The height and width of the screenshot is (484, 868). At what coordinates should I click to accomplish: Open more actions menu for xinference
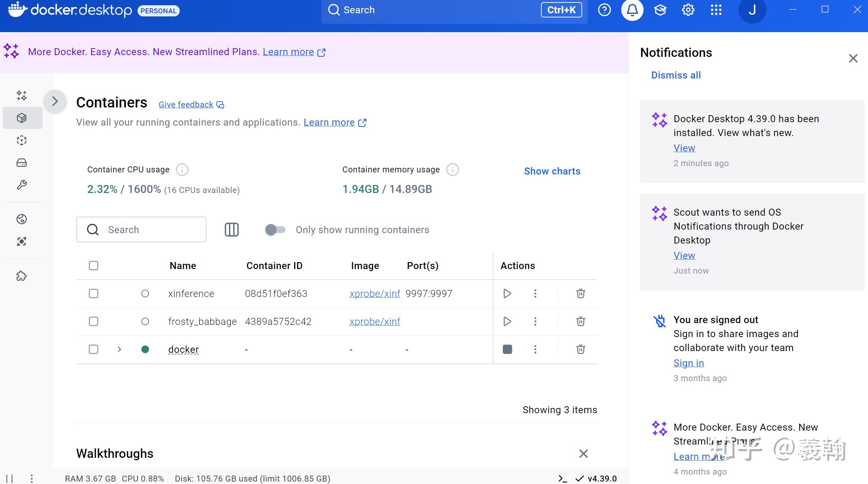click(535, 293)
